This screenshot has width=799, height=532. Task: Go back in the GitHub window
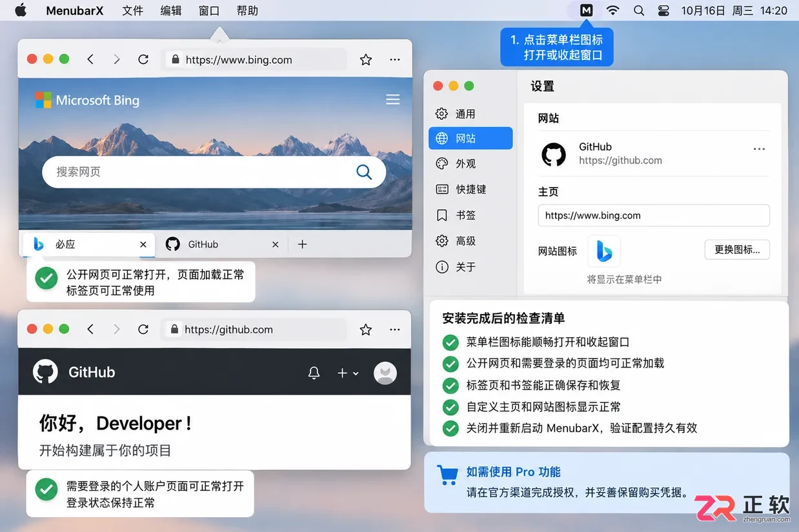pyautogui.click(x=90, y=329)
